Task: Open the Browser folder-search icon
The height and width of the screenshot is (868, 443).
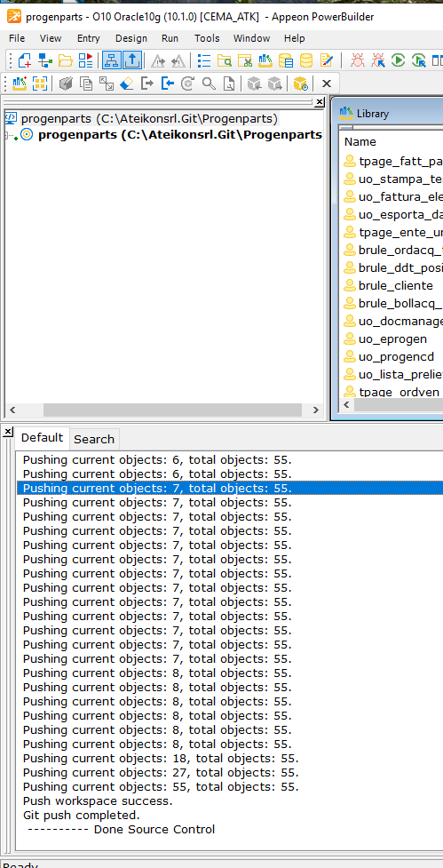Action: point(225,60)
